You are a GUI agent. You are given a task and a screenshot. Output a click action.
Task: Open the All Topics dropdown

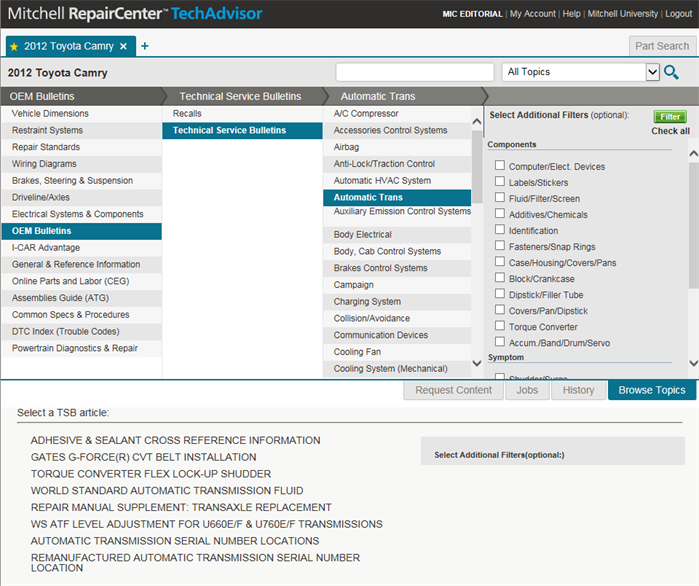[x=580, y=72]
